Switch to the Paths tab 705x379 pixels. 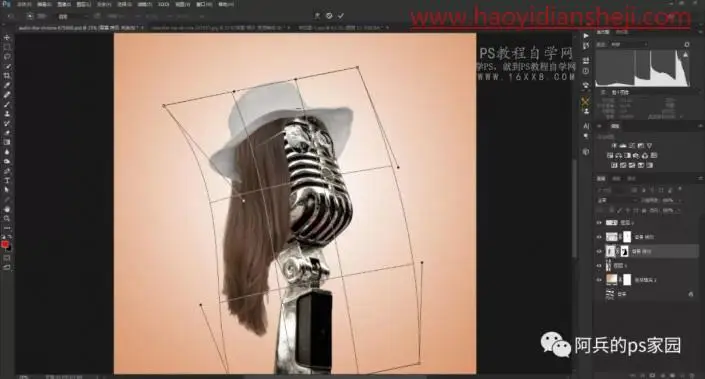(631, 178)
